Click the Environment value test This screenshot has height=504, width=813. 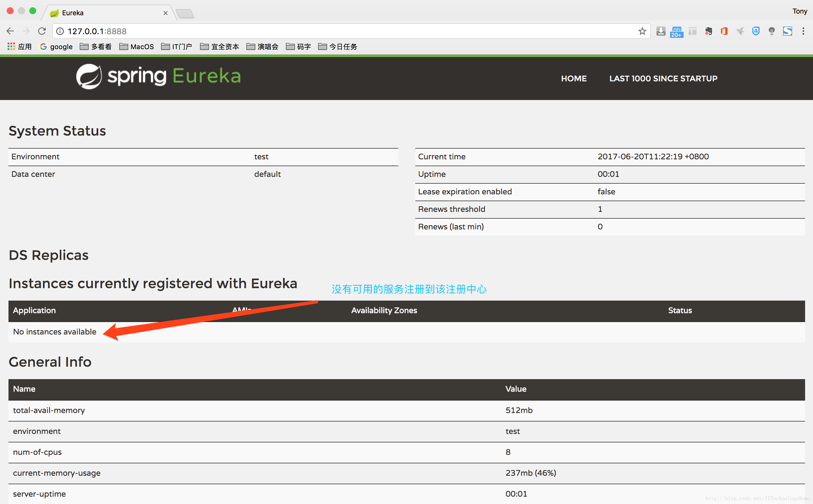(261, 156)
